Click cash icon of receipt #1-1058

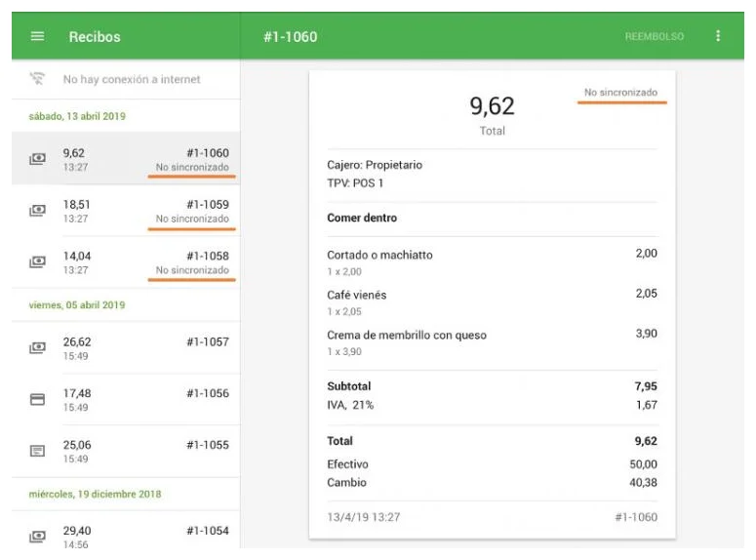[x=38, y=261]
